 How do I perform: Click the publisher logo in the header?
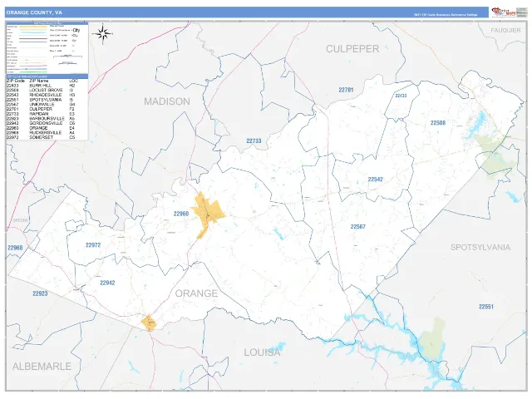[504, 12]
